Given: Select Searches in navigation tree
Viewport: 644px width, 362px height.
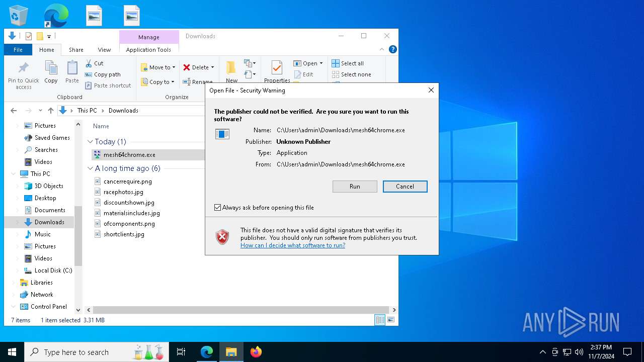Looking at the screenshot, I should 46,150.
